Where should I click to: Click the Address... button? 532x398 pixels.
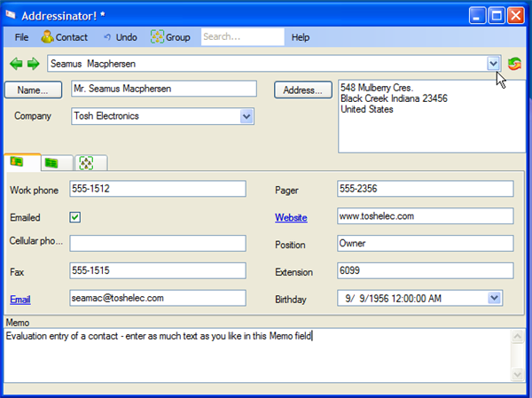point(302,90)
